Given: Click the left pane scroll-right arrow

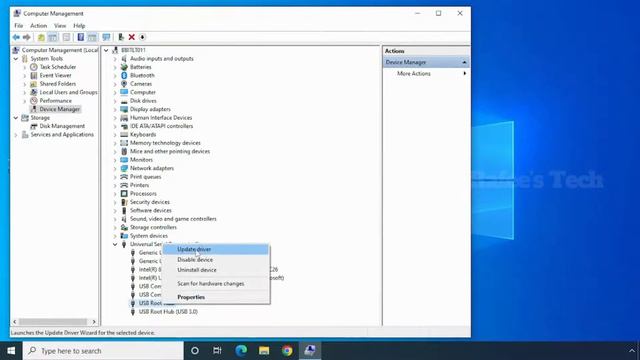Looking at the screenshot, I should 94,322.
